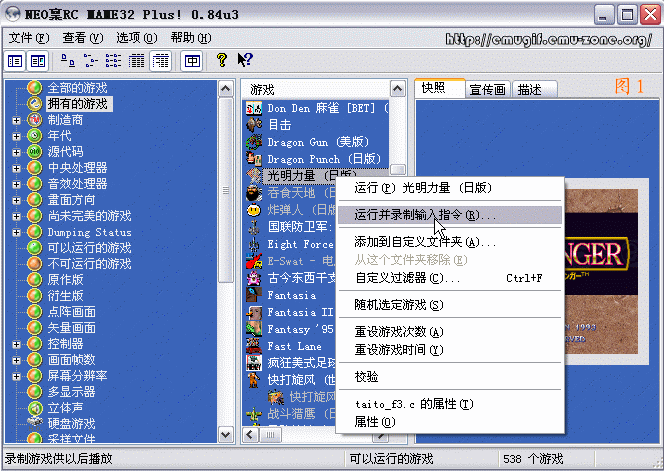Switch to the 宣传画 tab
The height and width of the screenshot is (471, 664).
point(488,90)
